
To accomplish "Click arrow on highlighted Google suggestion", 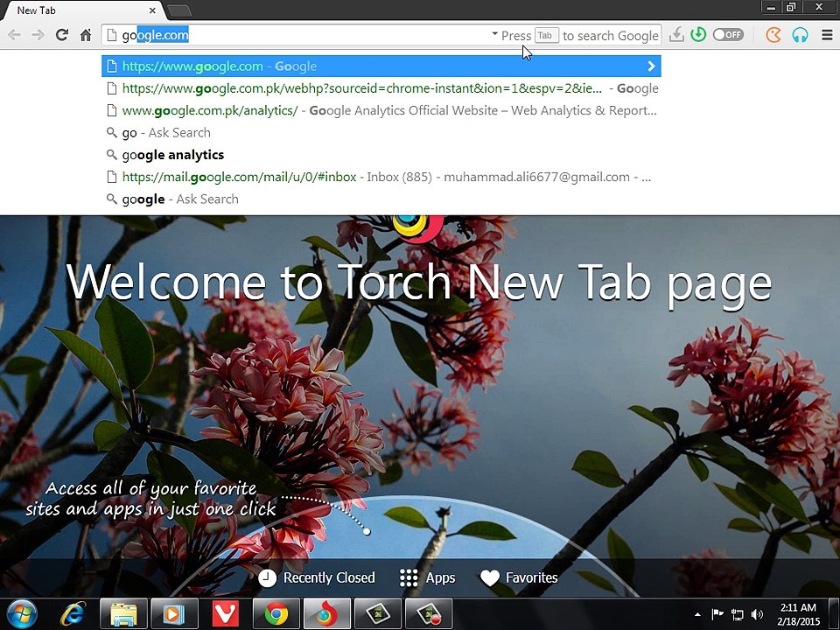I will (x=651, y=66).
